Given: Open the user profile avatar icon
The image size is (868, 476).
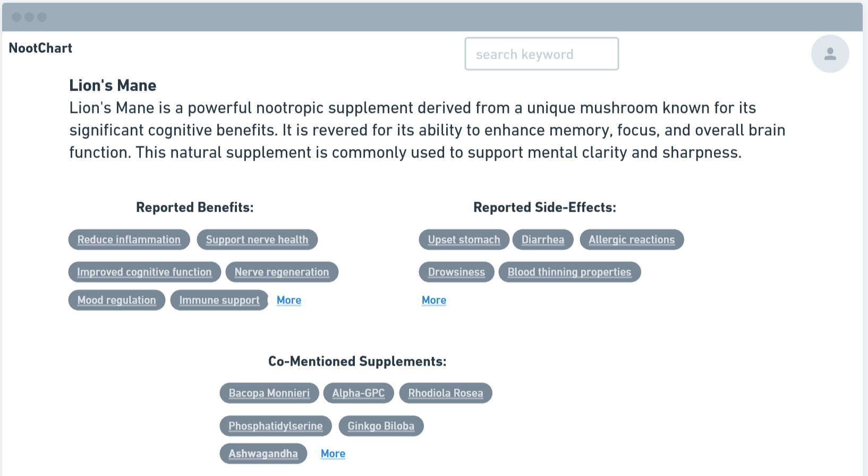Looking at the screenshot, I should [830, 54].
